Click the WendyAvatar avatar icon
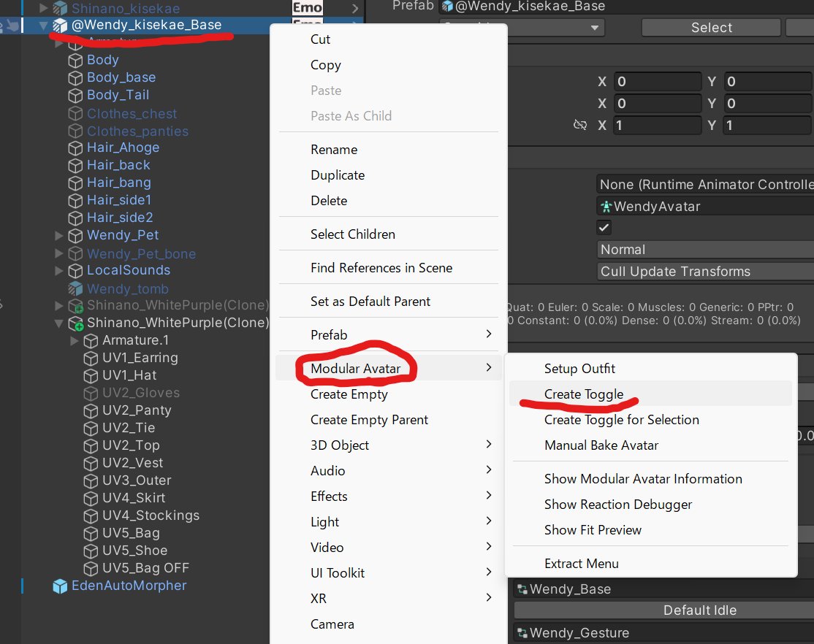This screenshot has width=814, height=644. [x=606, y=207]
